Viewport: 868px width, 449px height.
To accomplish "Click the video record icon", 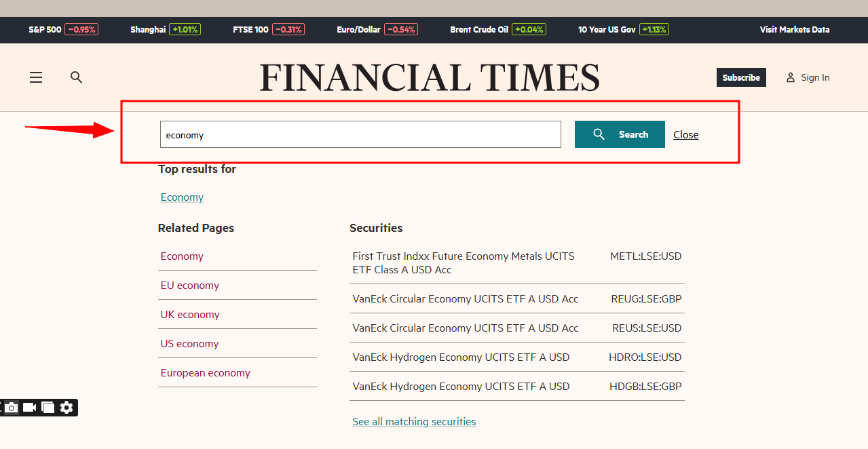I will click(x=29, y=408).
